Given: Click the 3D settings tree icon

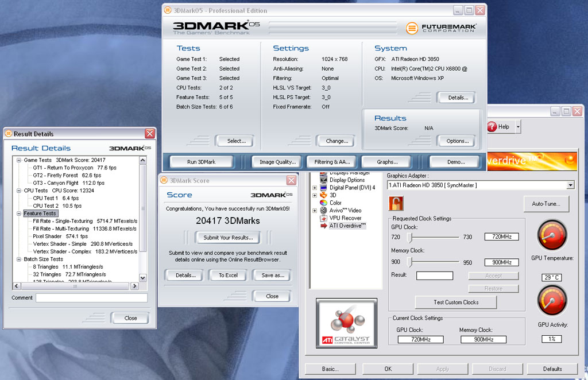Looking at the screenshot, I should 323,195.
